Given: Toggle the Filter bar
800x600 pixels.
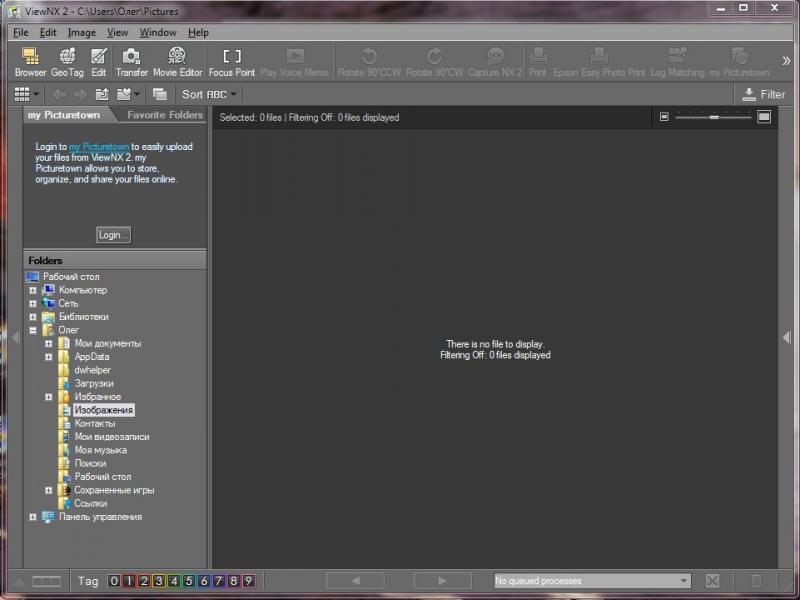Looking at the screenshot, I should [x=763, y=94].
